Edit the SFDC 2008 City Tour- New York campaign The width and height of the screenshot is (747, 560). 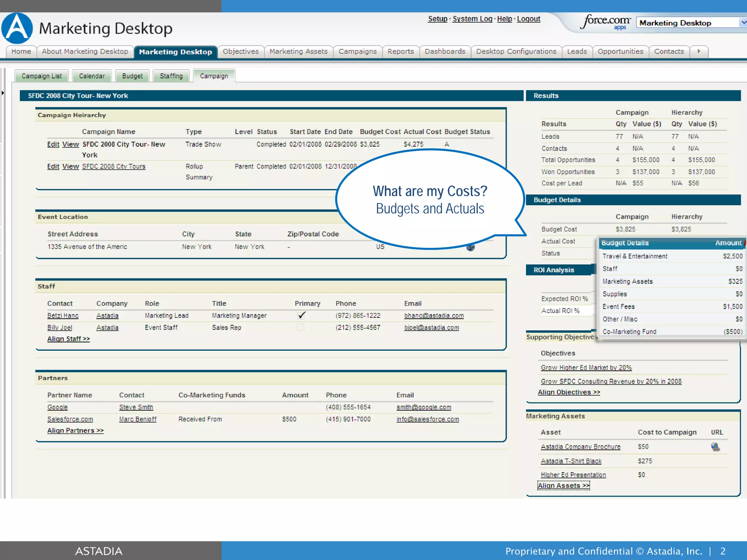click(53, 144)
